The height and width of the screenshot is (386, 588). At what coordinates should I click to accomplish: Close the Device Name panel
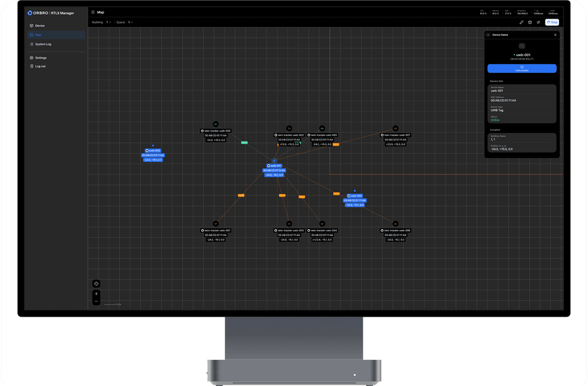[x=555, y=35]
